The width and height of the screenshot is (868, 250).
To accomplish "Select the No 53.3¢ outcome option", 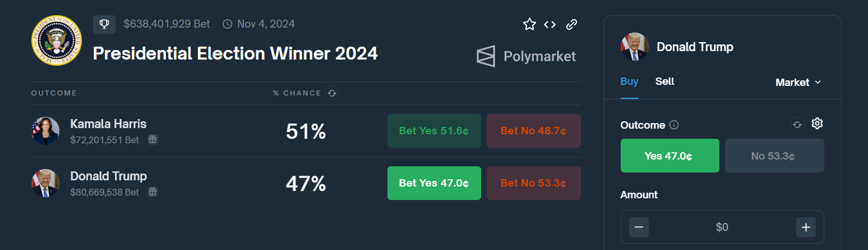I will coord(774,156).
